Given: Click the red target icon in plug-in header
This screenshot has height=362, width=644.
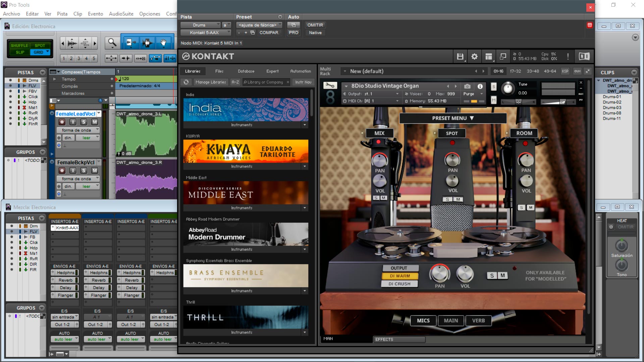Looking at the screenshot, I should pos(590,25).
